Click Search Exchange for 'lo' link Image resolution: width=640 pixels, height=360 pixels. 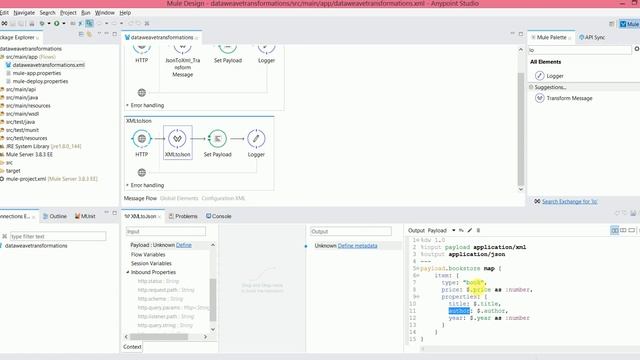click(569, 201)
